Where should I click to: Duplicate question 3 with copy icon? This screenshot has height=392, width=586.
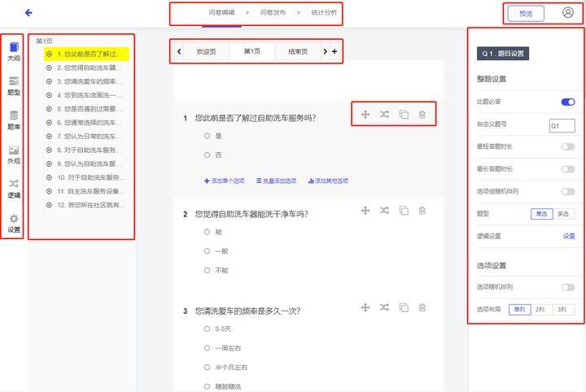pyautogui.click(x=404, y=307)
